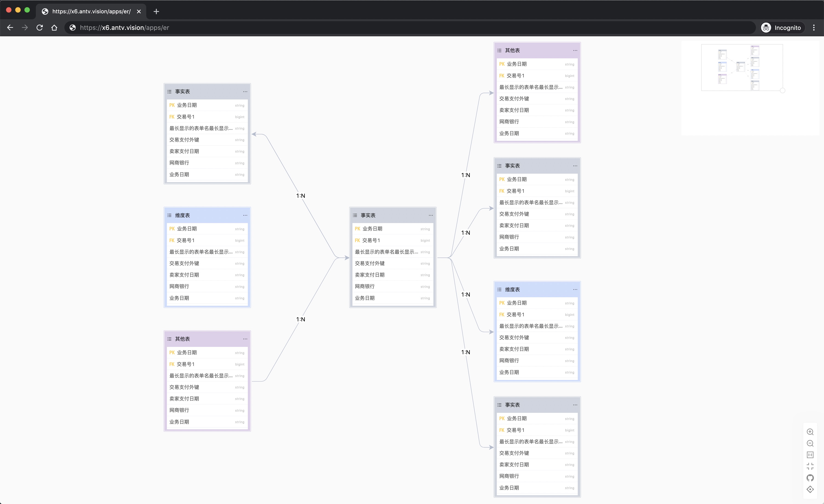The image size is (824, 504).
Task: Open the GitHub repository icon
Action: 810,478
